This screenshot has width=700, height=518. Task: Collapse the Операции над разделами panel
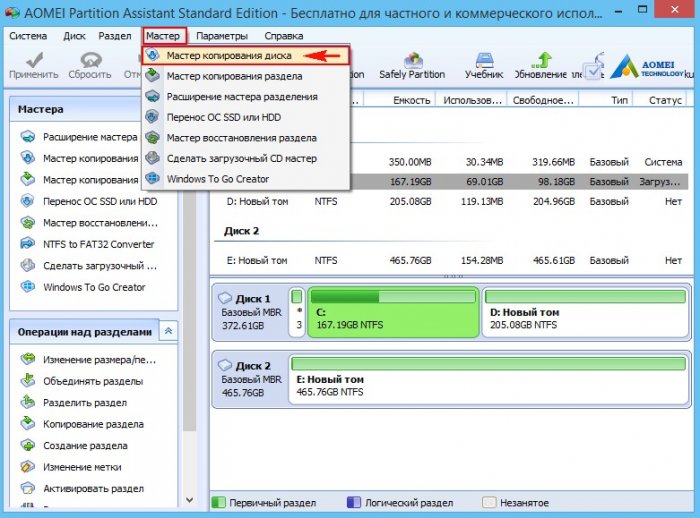tap(168, 331)
